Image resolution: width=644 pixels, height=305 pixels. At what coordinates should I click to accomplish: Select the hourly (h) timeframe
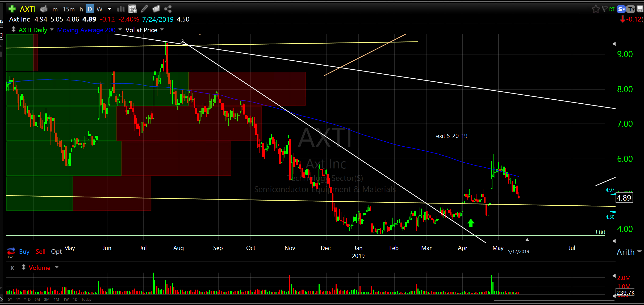[x=81, y=9]
